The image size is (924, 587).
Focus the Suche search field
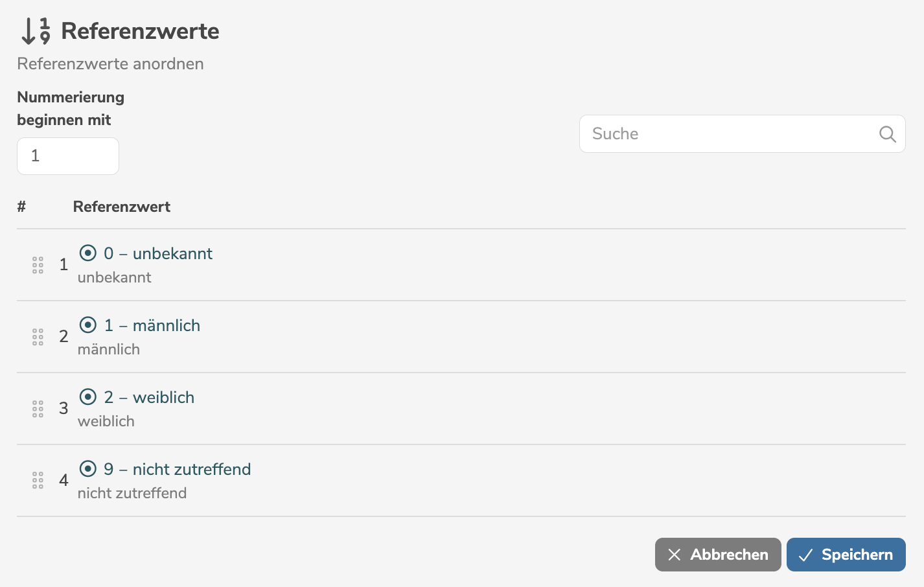[729, 134]
